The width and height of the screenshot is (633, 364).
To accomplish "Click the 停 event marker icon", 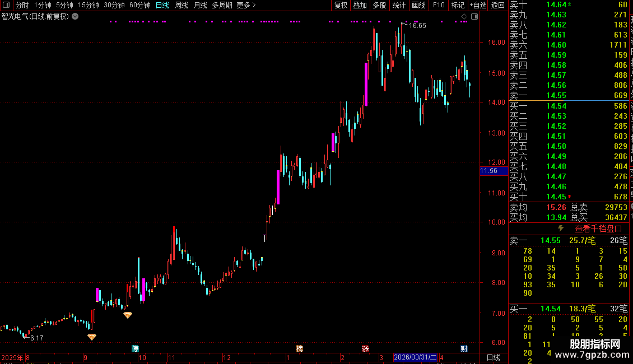I will (135, 349).
